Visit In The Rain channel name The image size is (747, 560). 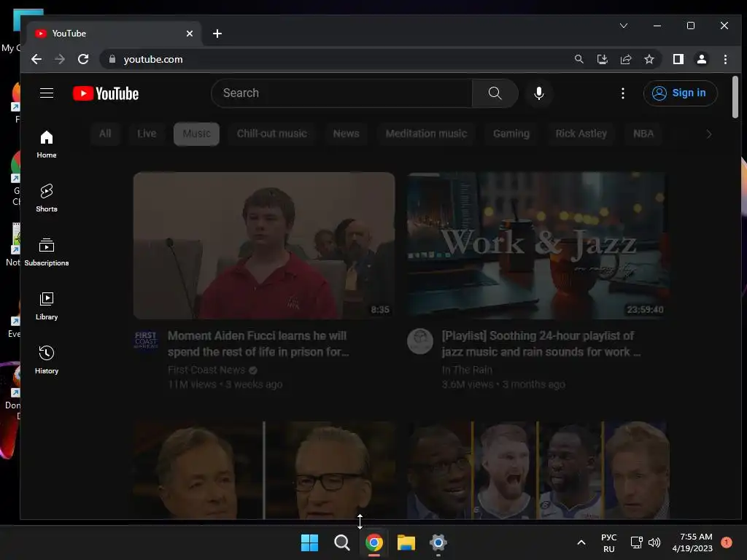(467, 370)
